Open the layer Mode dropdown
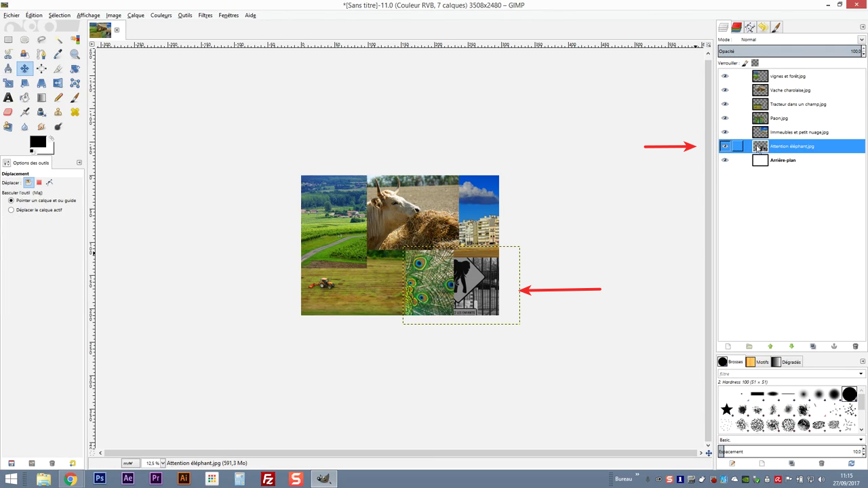 802,39
